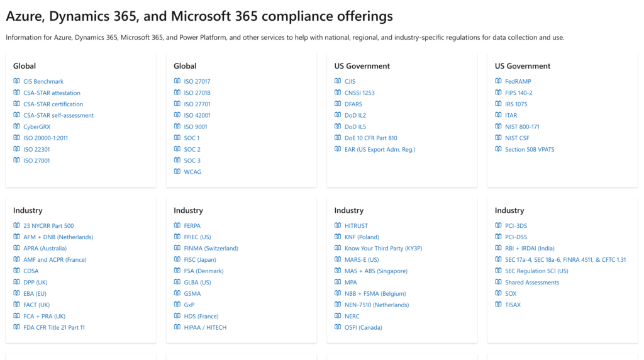Click the icon beside HITRUST

point(338,225)
